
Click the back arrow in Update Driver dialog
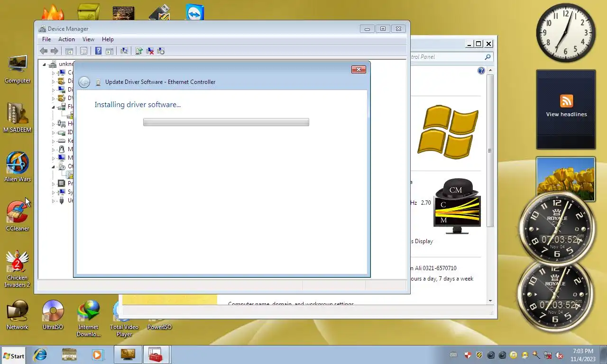[x=84, y=82]
